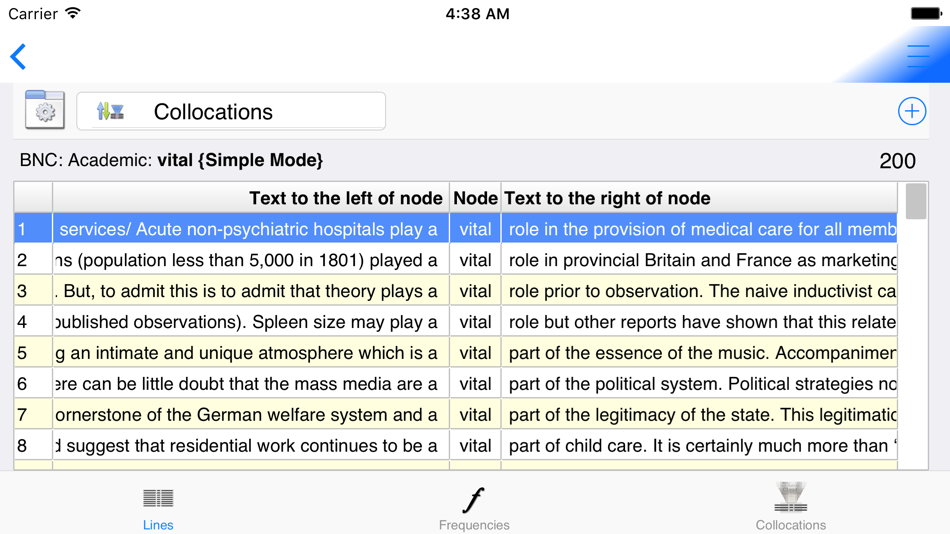
Task: Click the sort arrows filter icon
Action: pyautogui.click(x=110, y=112)
